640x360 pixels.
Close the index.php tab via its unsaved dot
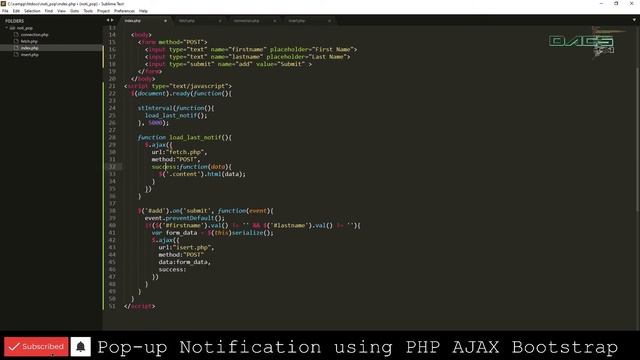click(165, 21)
